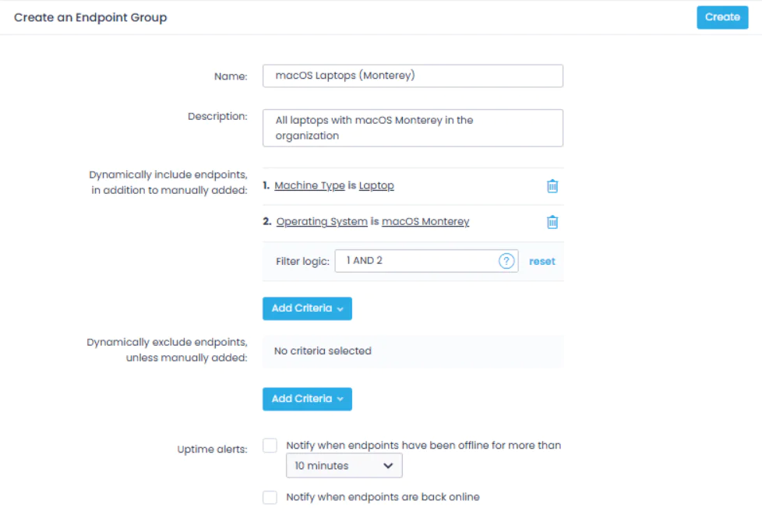Open the 10 minutes duration dropdown
This screenshot has height=532, width=762.
344,465
